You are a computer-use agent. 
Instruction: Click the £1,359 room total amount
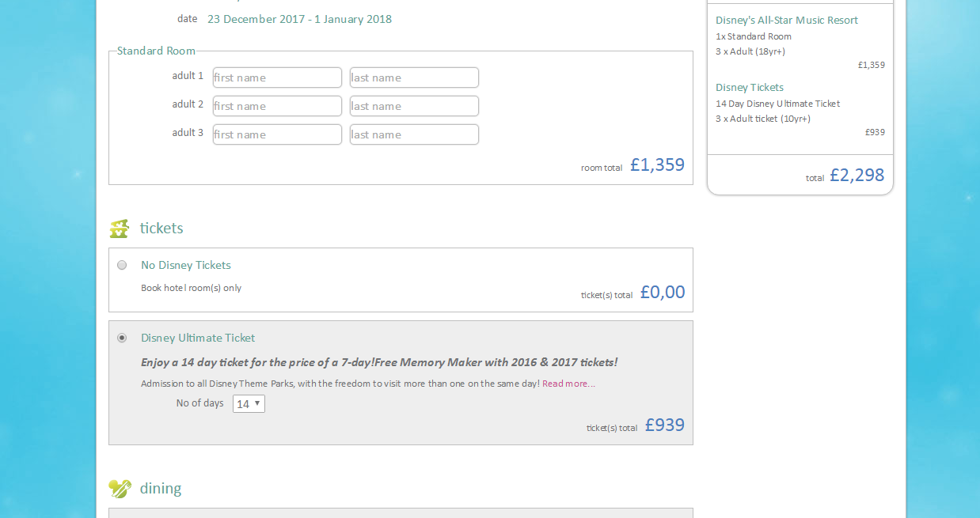click(x=657, y=165)
